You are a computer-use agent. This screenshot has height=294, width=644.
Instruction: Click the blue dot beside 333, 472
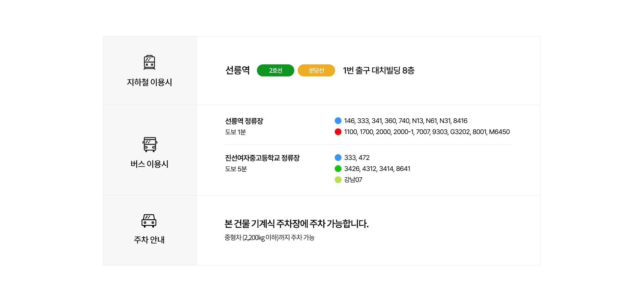click(x=338, y=158)
